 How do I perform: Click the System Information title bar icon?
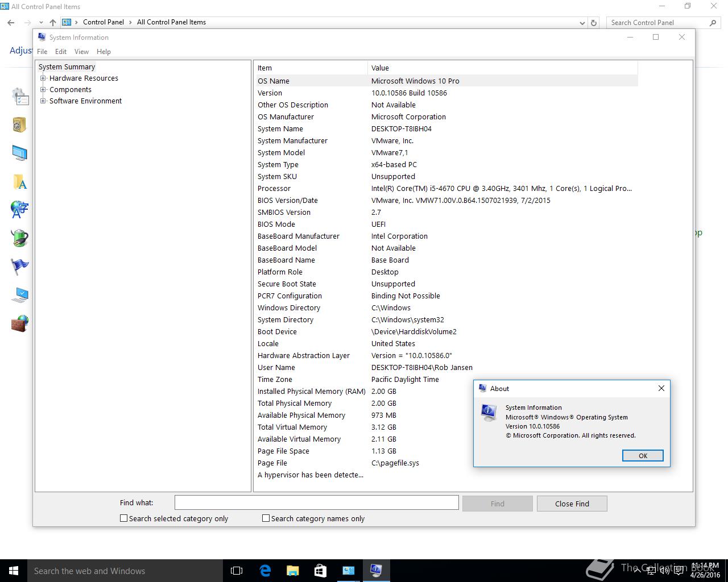42,37
